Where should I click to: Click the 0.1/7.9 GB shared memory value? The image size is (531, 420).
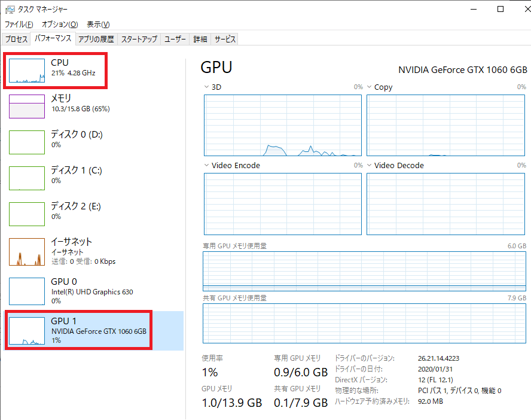(301, 403)
